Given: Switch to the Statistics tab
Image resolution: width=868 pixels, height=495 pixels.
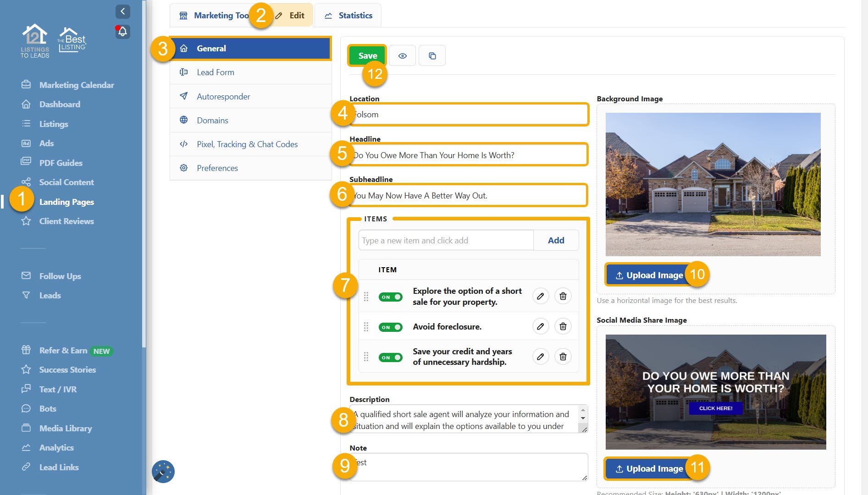Looking at the screenshot, I should (348, 16).
